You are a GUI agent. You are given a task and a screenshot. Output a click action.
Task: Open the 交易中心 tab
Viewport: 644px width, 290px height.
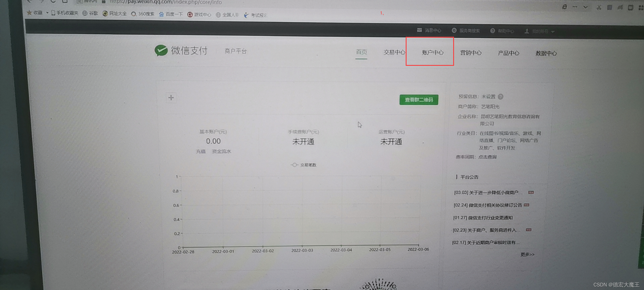pyautogui.click(x=394, y=52)
